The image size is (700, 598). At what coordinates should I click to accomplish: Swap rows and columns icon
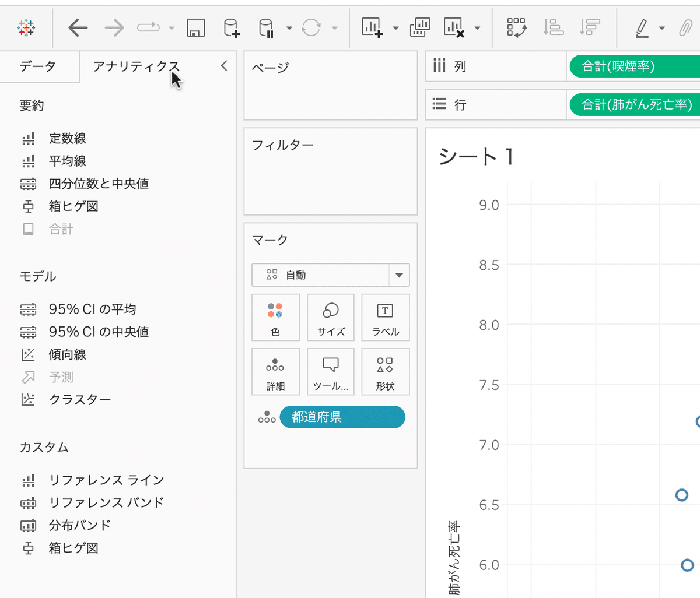517,27
